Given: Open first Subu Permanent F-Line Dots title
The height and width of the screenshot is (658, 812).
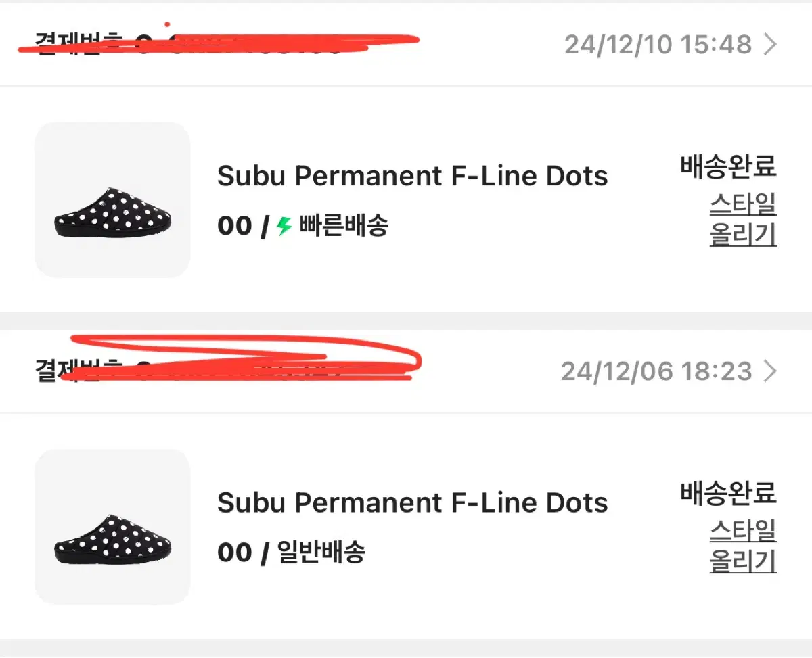Looking at the screenshot, I should 412,177.
